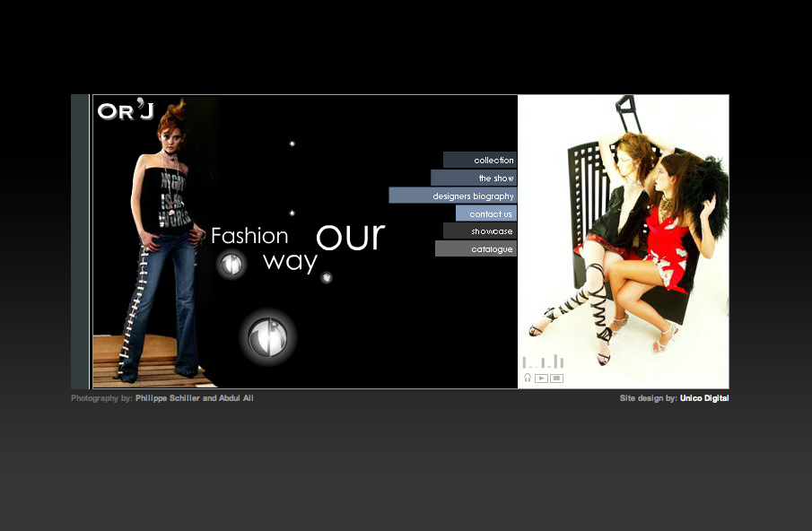Click the Philippe Schiller and Abdul Ali credit

(x=194, y=398)
